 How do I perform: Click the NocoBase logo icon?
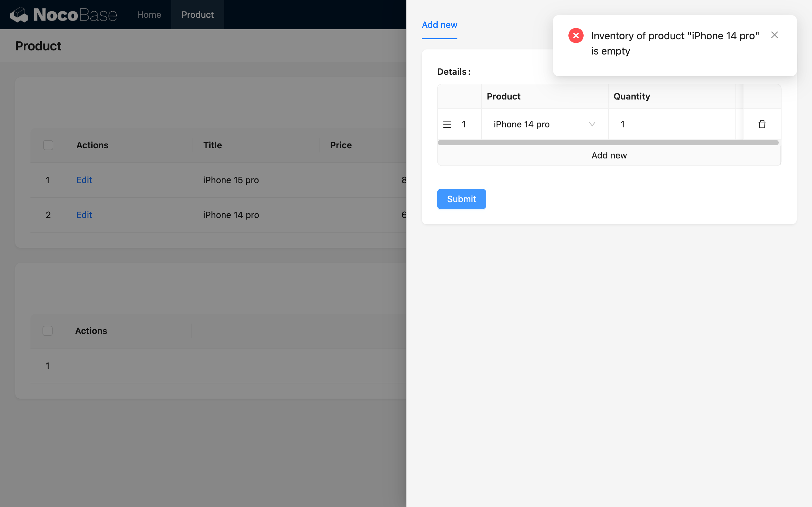pyautogui.click(x=19, y=15)
